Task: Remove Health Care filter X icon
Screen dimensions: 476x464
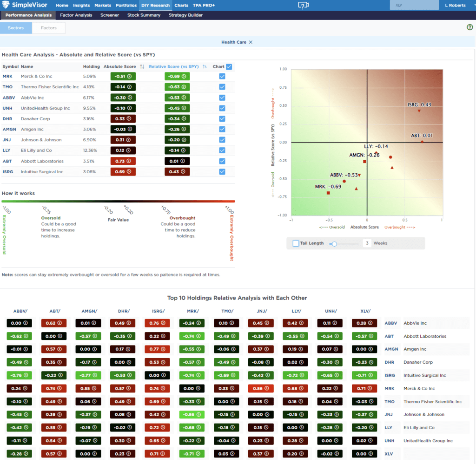Action: click(x=251, y=42)
